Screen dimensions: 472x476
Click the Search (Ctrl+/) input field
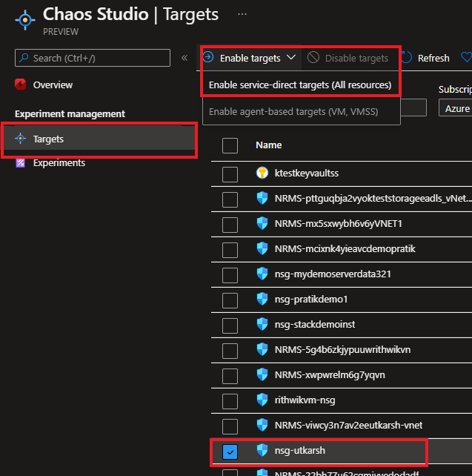point(93,58)
